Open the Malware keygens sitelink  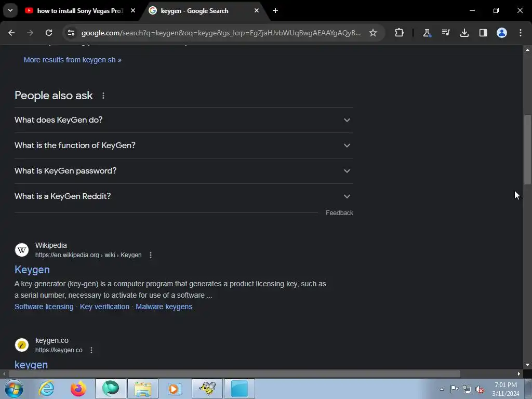pos(164,307)
